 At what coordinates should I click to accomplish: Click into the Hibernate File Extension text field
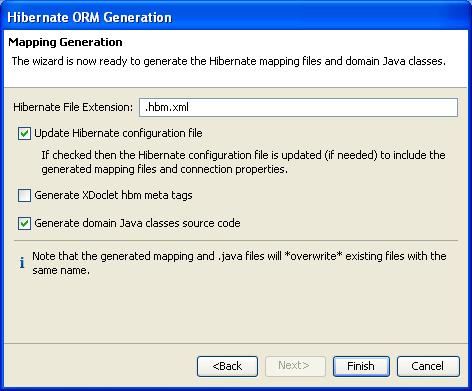pyautogui.click(x=298, y=107)
